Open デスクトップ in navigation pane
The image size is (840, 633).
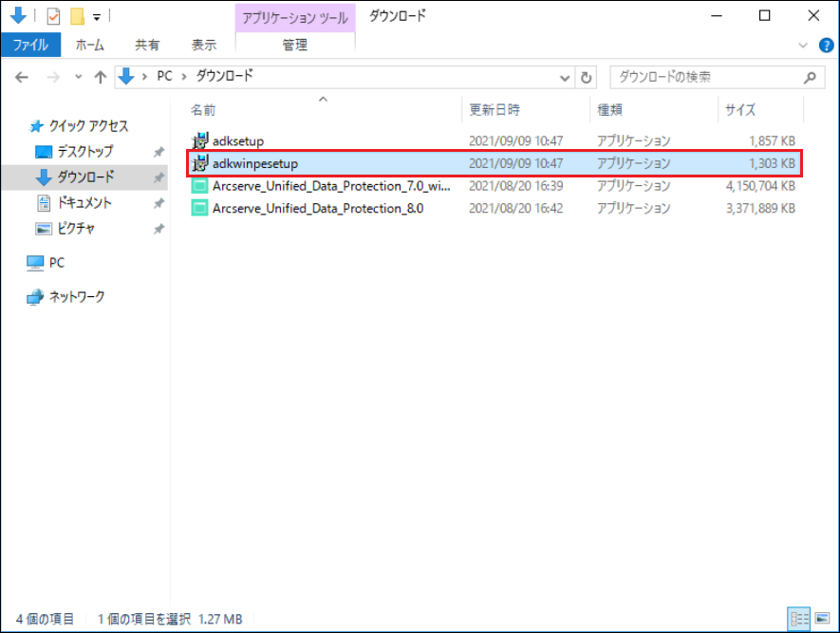pyautogui.click(x=85, y=152)
